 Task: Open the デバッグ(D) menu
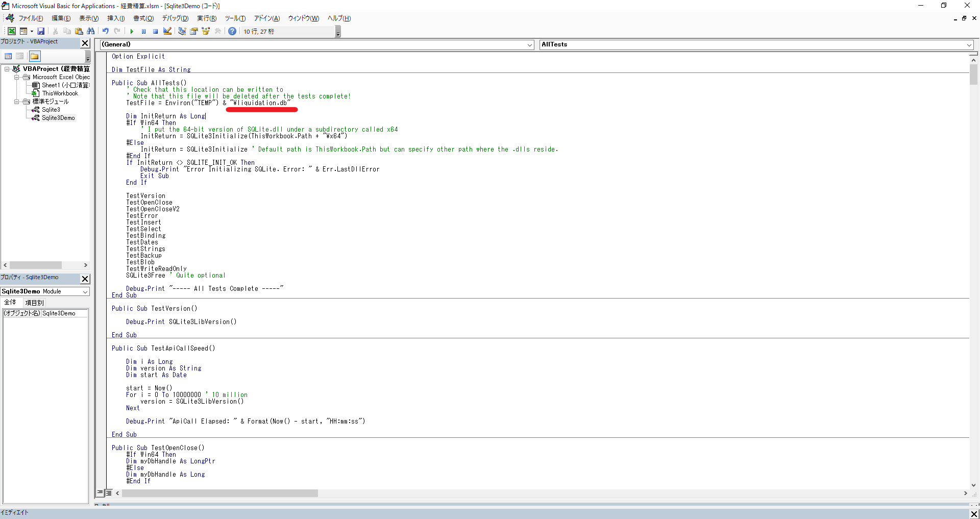coord(175,18)
